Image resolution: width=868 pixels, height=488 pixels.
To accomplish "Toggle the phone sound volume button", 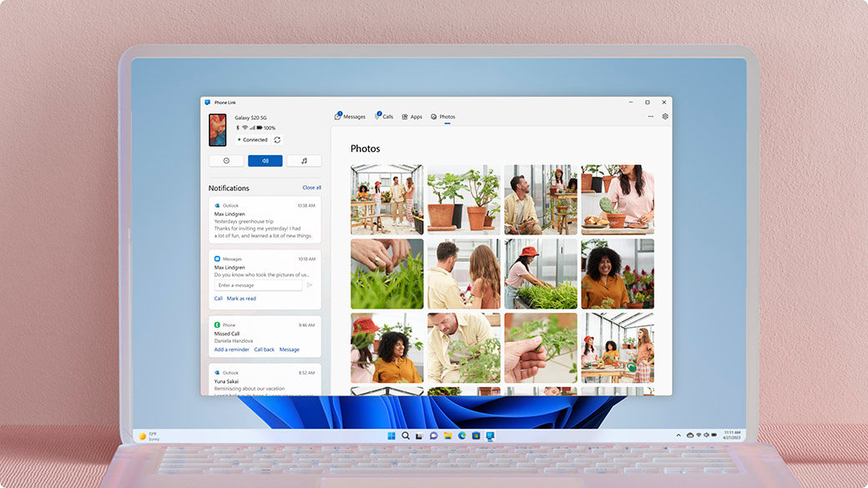I will [x=265, y=161].
